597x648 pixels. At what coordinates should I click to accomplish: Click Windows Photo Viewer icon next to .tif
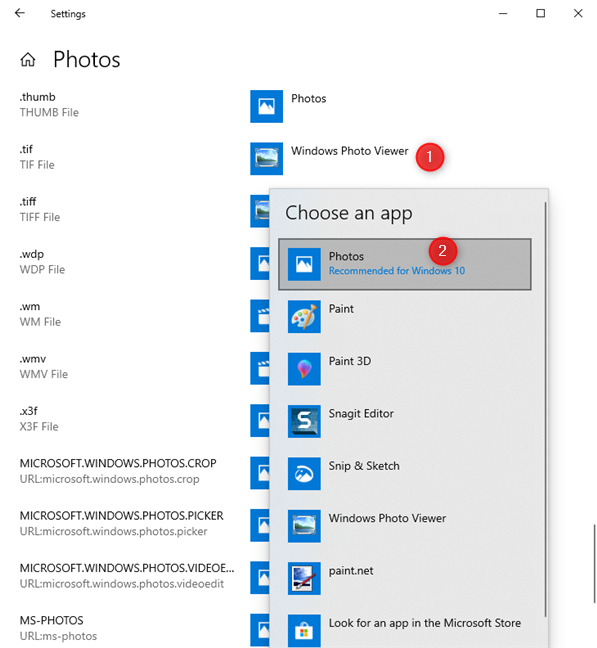[266, 159]
